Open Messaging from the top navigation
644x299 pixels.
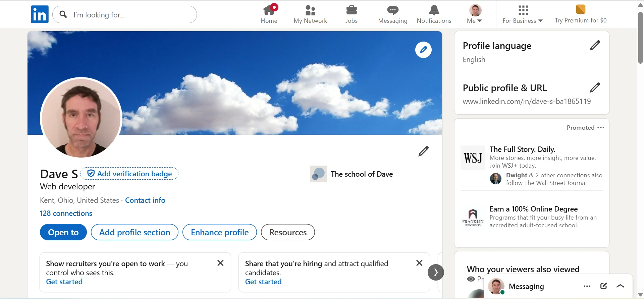393,14
